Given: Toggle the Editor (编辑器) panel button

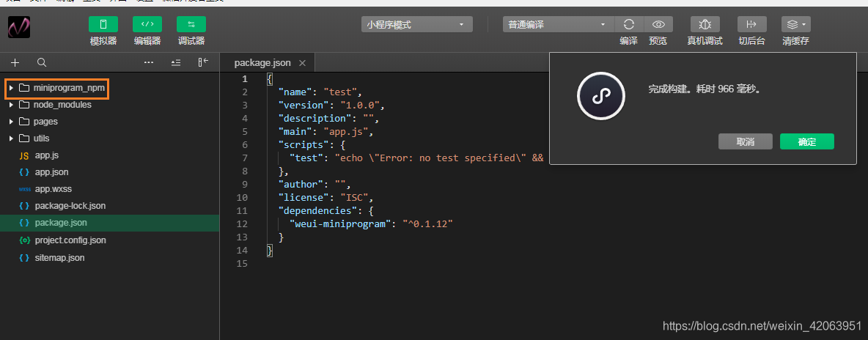Looking at the screenshot, I should tap(147, 24).
